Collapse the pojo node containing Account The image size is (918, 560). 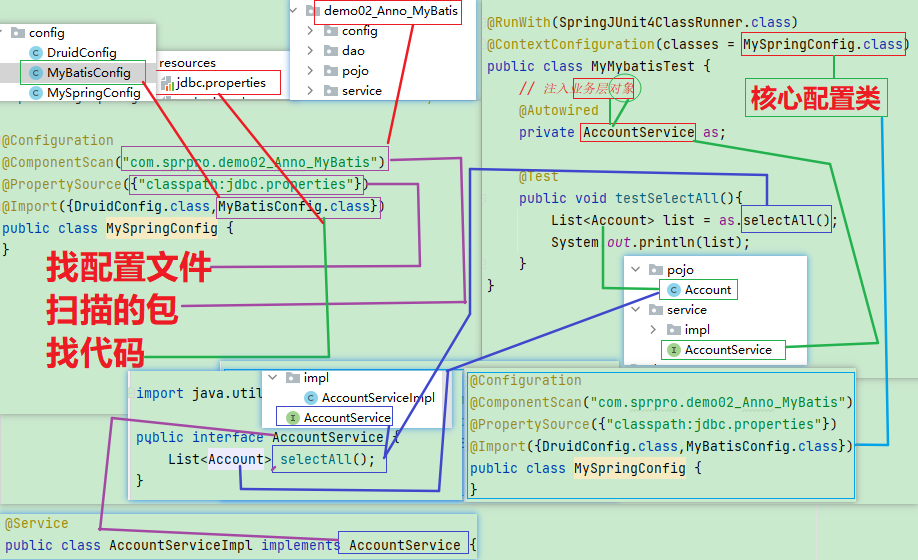pyautogui.click(x=636, y=270)
